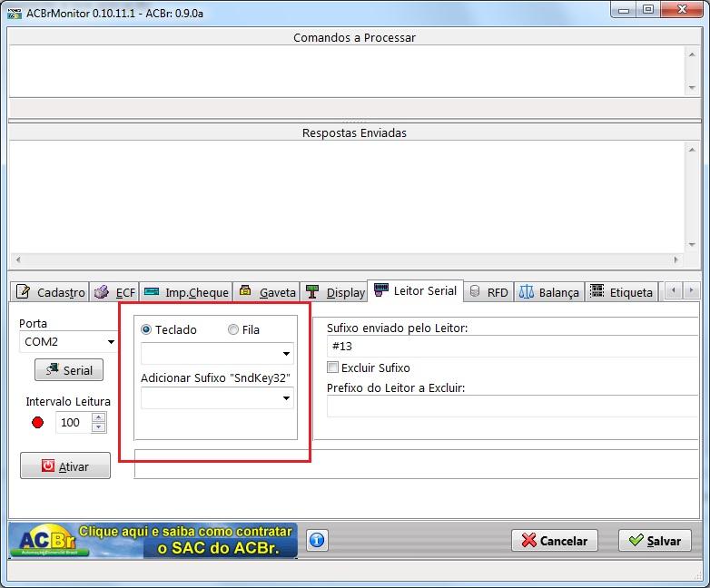
Task: Click scroll up arrow in Respostas Enviadas
Action: coord(692,150)
